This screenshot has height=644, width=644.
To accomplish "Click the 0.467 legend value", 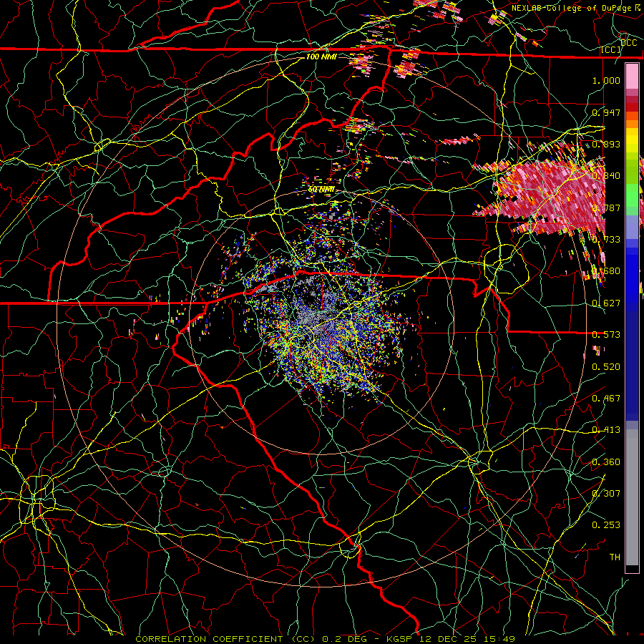I will (606, 399).
